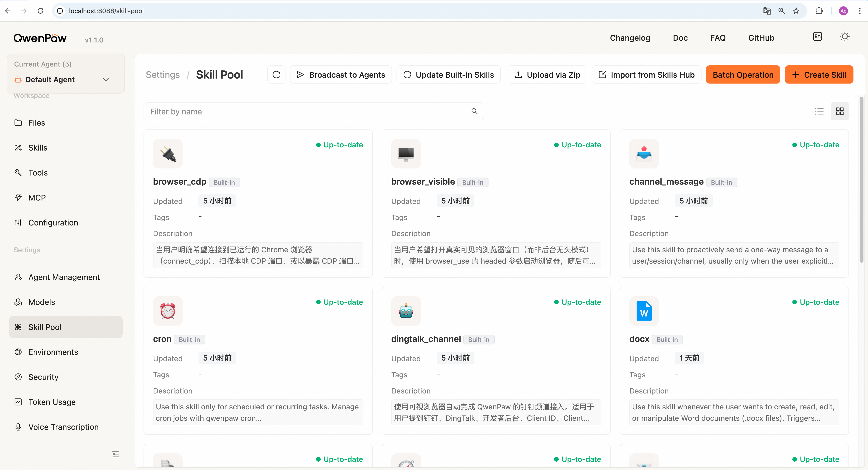The width and height of the screenshot is (868, 470).
Task: Collapse the sidebar menu
Action: [116, 454]
